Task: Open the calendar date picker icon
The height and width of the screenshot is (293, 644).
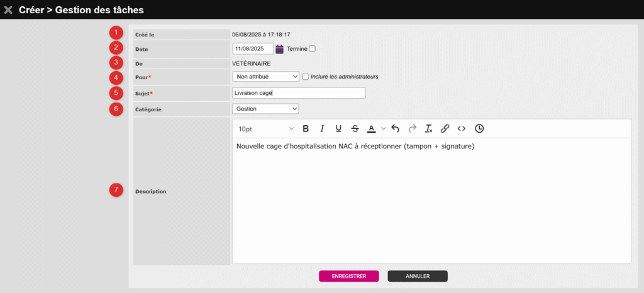Action: (280, 49)
